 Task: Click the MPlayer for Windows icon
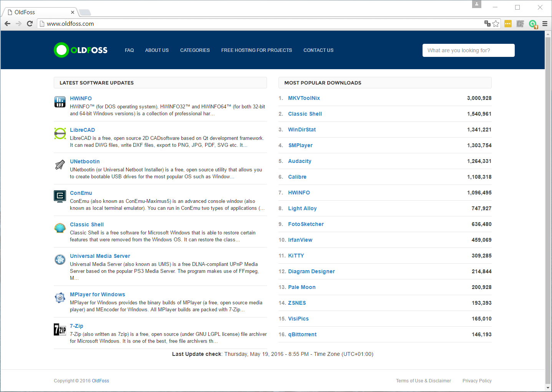coord(60,298)
